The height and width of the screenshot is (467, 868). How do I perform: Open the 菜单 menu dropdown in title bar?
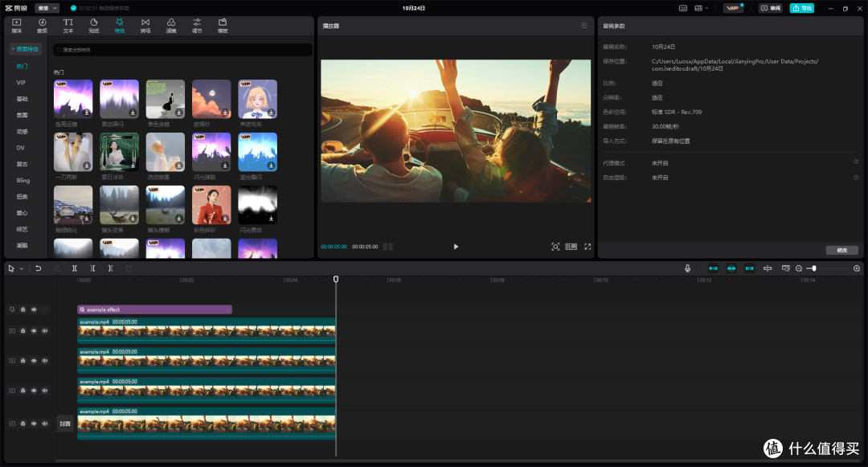click(47, 8)
